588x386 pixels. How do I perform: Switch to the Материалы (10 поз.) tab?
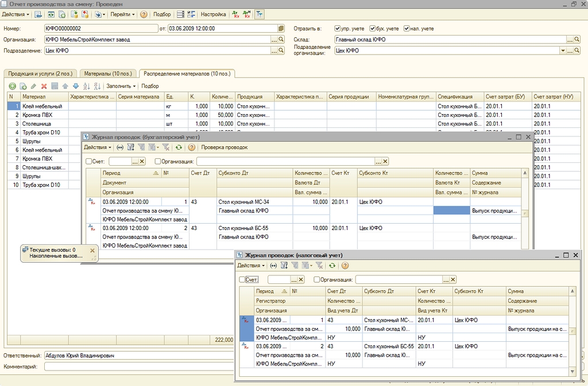click(x=109, y=73)
